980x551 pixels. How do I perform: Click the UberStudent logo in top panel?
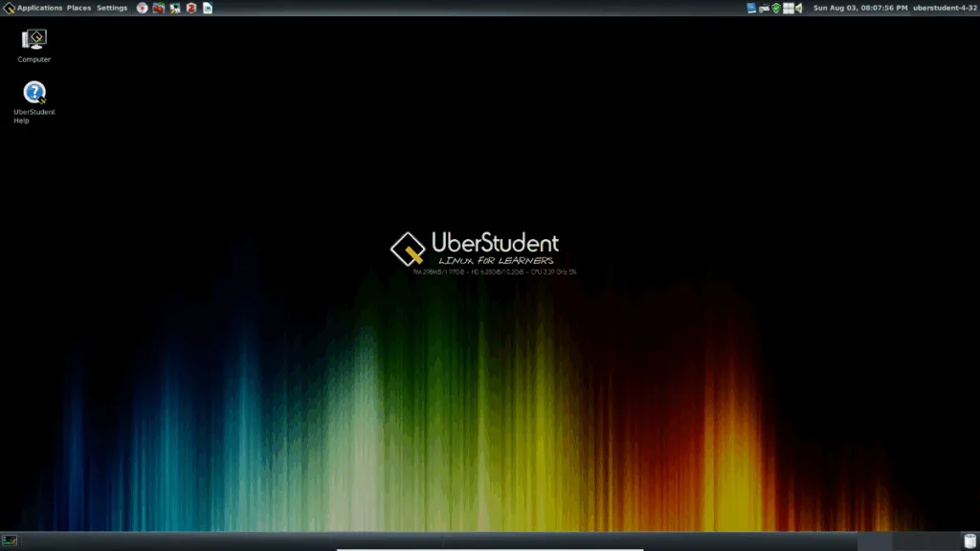pyautogui.click(x=9, y=8)
